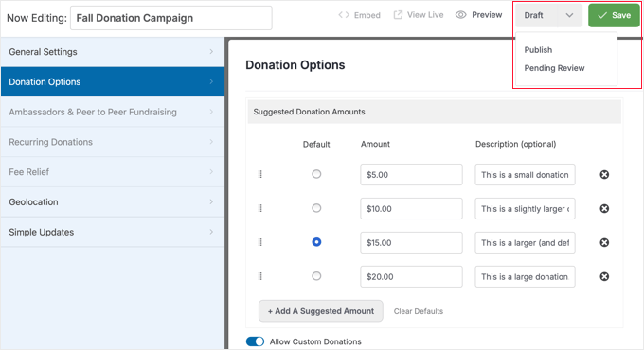Click the Draft status label
The width and height of the screenshot is (644, 350).
[533, 15]
